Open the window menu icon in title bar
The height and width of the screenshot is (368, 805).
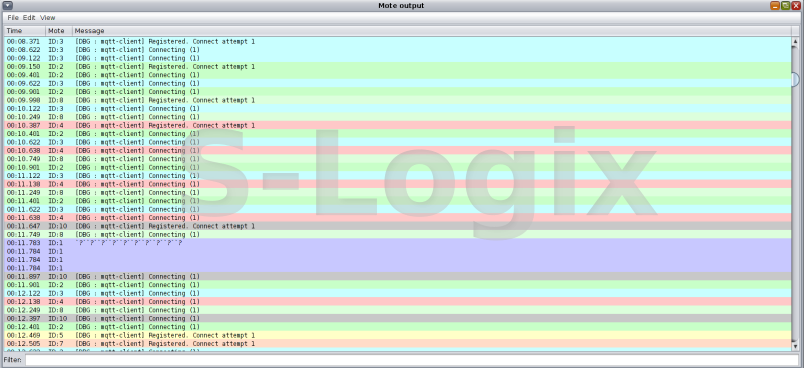[x=8, y=6]
